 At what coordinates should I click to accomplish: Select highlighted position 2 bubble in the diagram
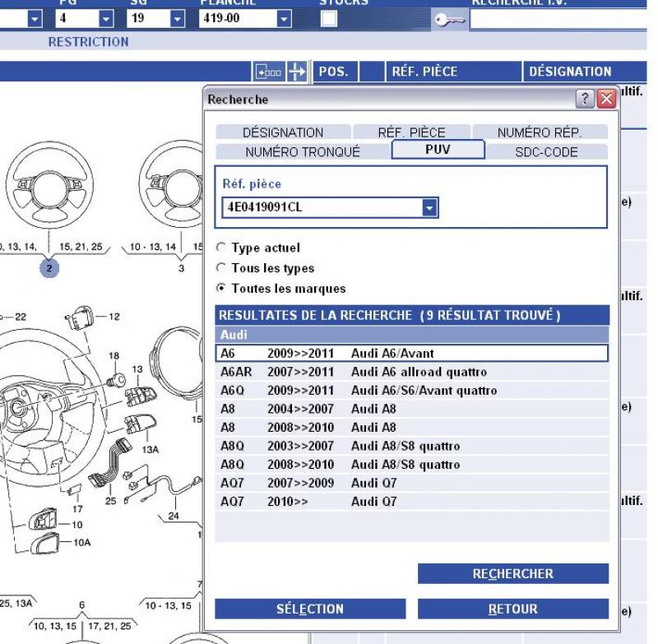(49, 268)
